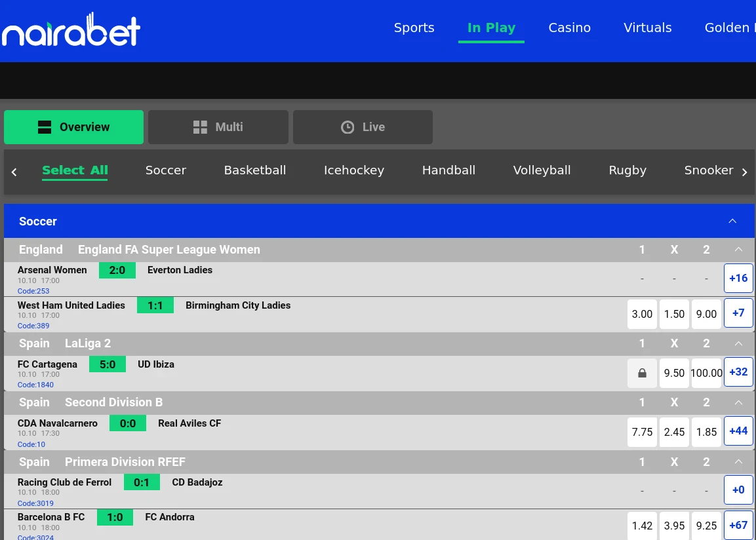The height and width of the screenshot is (540, 756).
Task: Enable the Icehockey sport filter
Action: 354,170
